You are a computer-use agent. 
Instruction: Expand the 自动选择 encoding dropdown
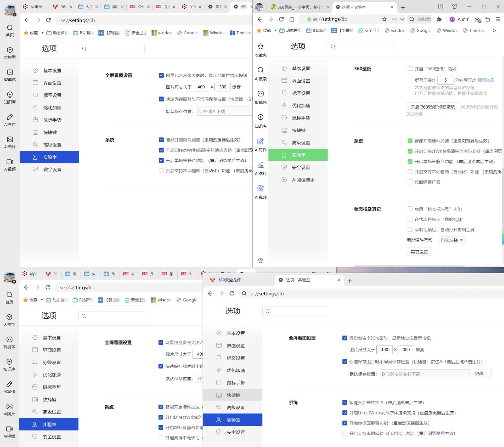(451, 240)
